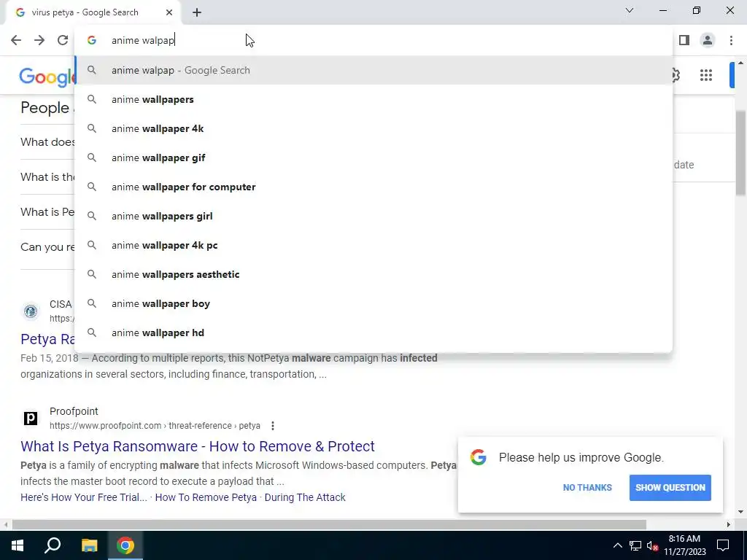
Task: Open the Chrome three-dot menu
Action: [731, 40]
